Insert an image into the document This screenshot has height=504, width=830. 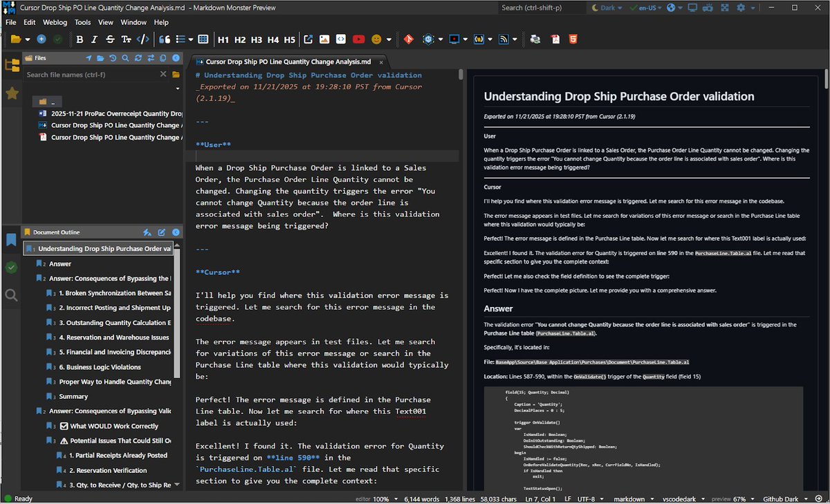coord(324,39)
